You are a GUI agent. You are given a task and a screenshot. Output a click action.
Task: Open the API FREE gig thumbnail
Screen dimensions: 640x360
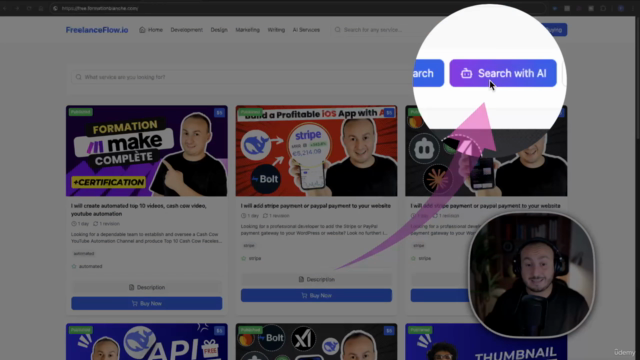(x=147, y=342)
